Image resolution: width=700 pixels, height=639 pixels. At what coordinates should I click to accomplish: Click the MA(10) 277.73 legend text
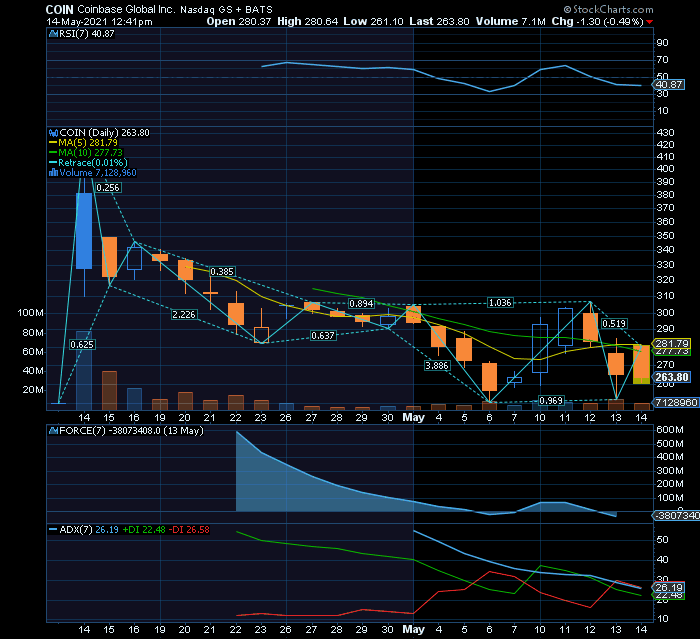(x=90, y=153)
